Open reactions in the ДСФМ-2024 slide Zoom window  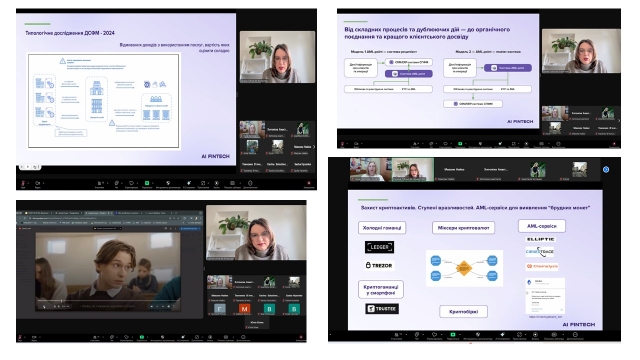[131, 183]
